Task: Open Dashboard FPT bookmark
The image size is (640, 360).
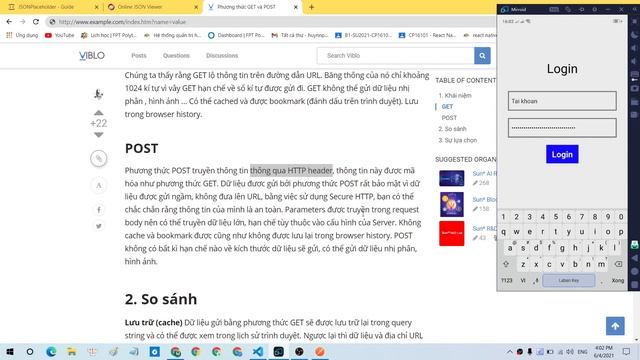Action: (x=236, y=36)
